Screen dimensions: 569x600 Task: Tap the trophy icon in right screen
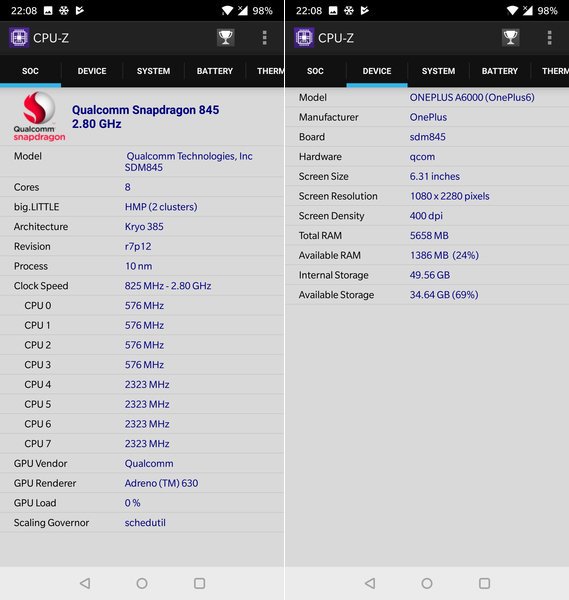tap(510, 38)
